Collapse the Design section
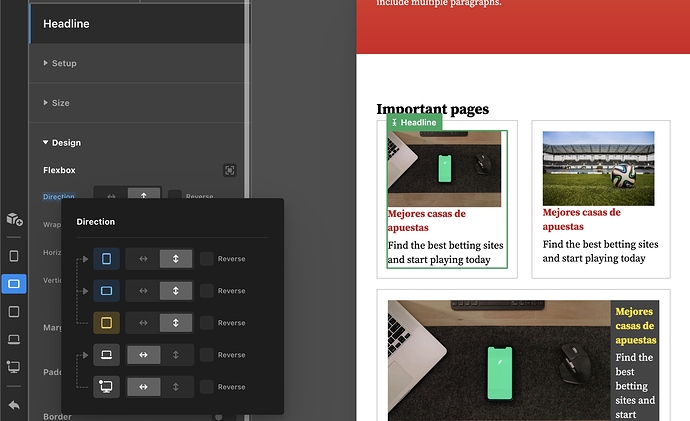 pyautogui.click(x=62, y=143)
